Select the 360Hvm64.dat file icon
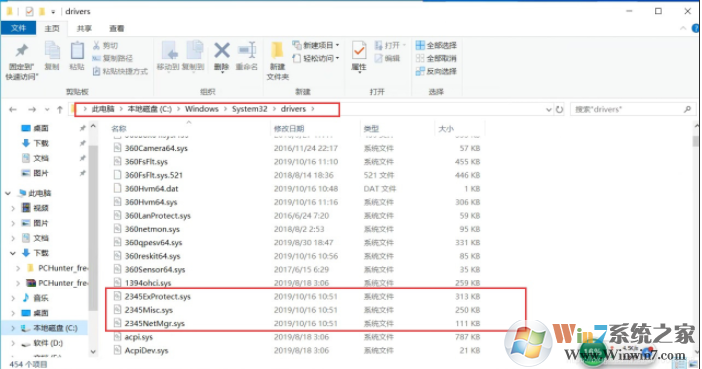This screenshot has width=702, height=369. click(x=117, y=189)
